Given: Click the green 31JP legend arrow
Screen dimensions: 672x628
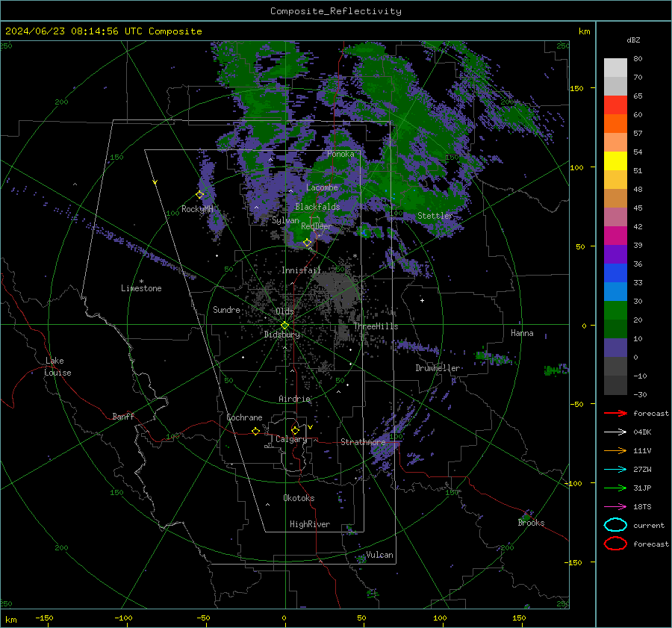Looking at the screenshot, I should (x=615, y=488).
